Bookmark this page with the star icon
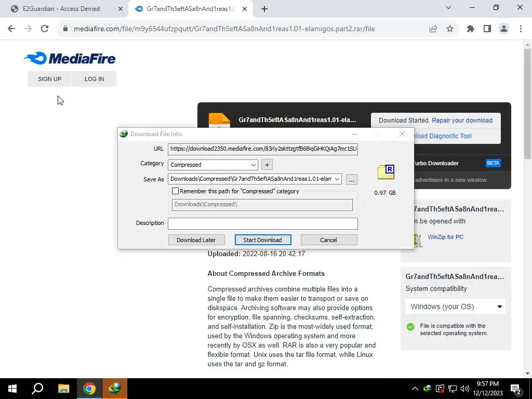The width and height of the screenshot is (532, 399). click(450, 29)
